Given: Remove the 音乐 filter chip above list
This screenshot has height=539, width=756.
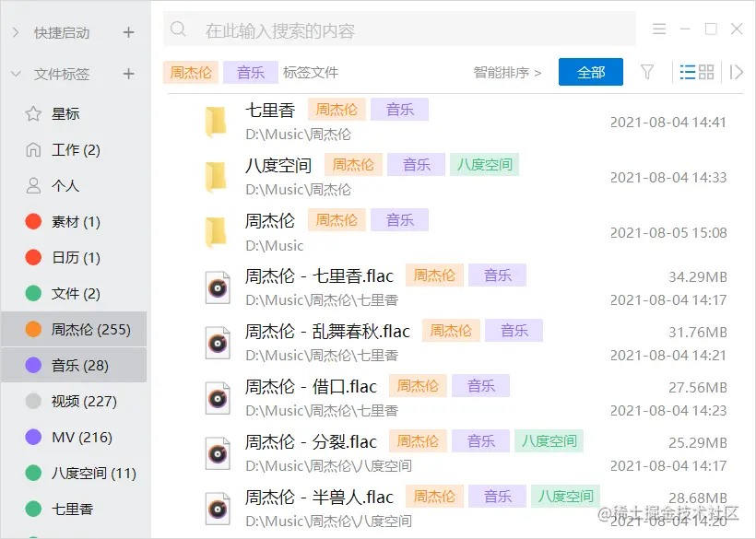Looking at the screenshot, I should tap(251, 72).
